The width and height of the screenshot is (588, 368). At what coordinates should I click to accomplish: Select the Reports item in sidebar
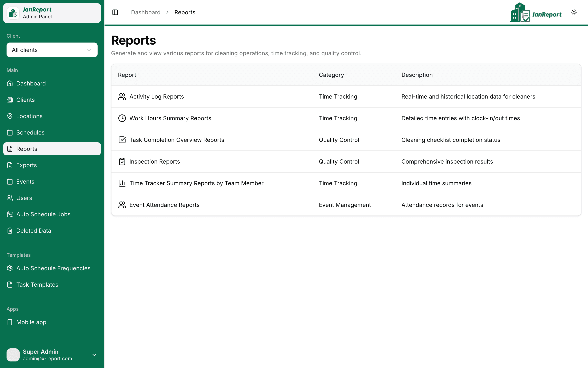tap(52, 149)
